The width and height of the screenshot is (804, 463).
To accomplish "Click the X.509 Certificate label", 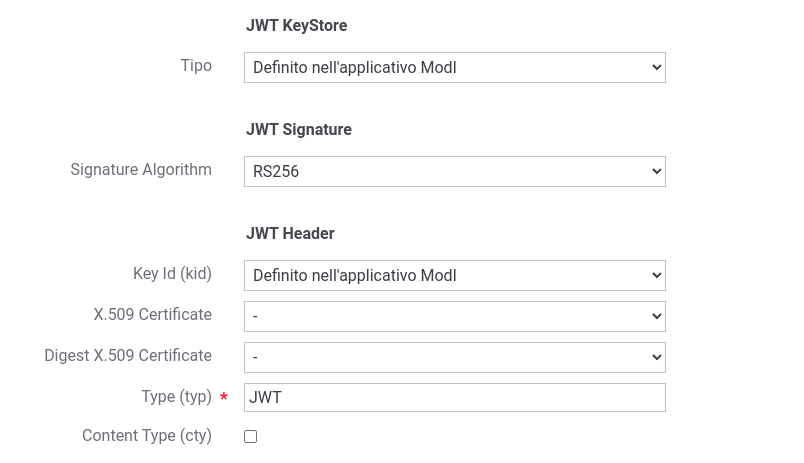I will tap(152, 314).
